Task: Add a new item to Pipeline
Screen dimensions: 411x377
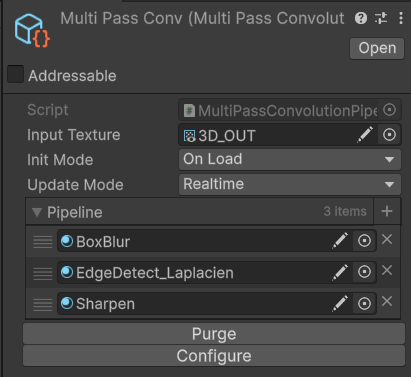Action: tap(387, 211)
